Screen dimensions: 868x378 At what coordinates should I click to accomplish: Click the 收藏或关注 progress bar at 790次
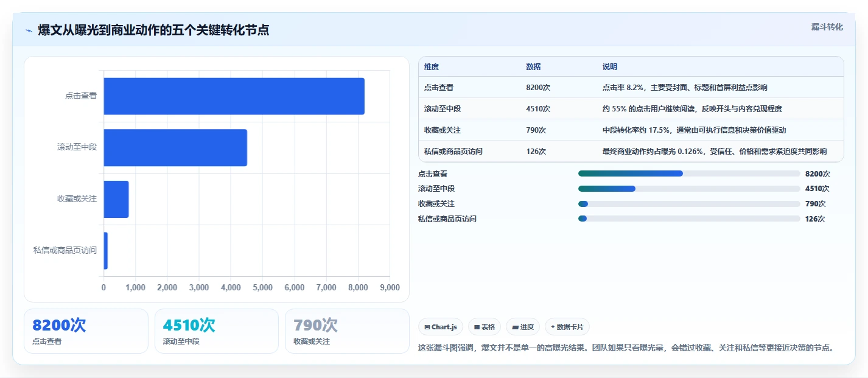(689, 204)
